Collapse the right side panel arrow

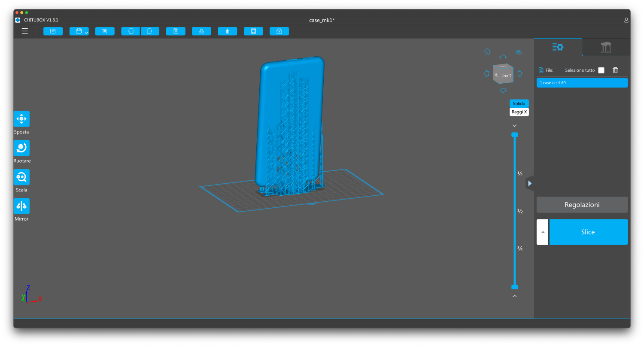click(x=530, y=183)
